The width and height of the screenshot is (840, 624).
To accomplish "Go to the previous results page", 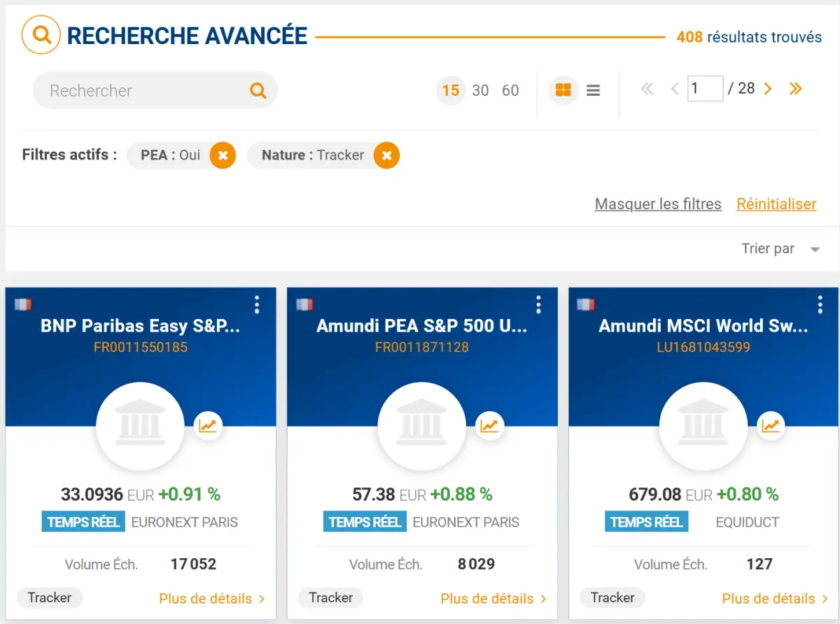I will [675, 89].
